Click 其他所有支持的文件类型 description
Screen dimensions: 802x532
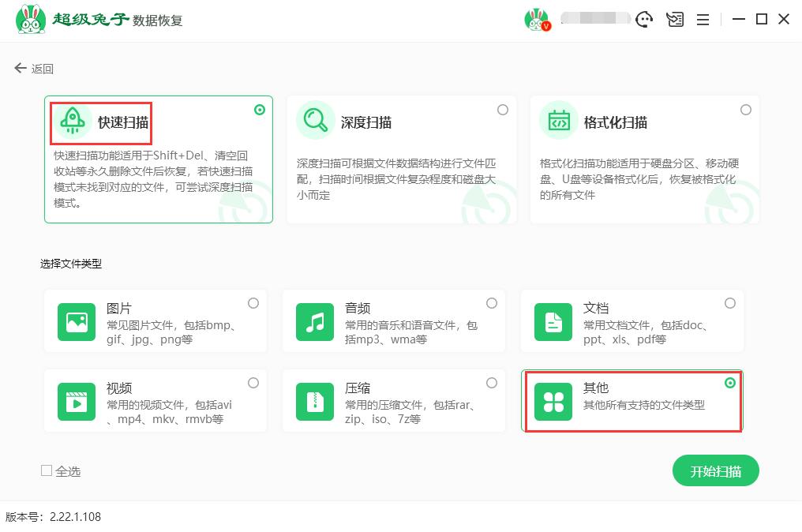point(644,405)
